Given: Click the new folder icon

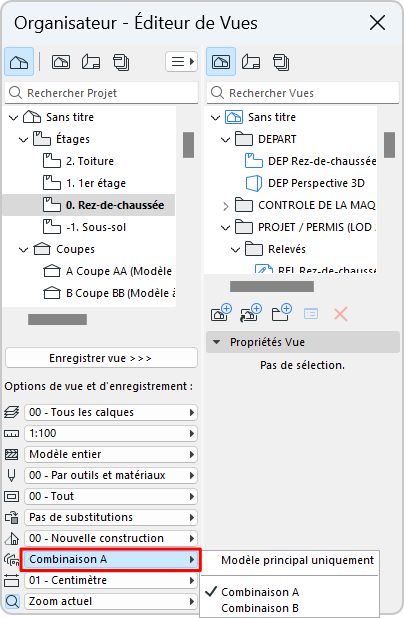Looking at the screenshot, I should 281,313.
